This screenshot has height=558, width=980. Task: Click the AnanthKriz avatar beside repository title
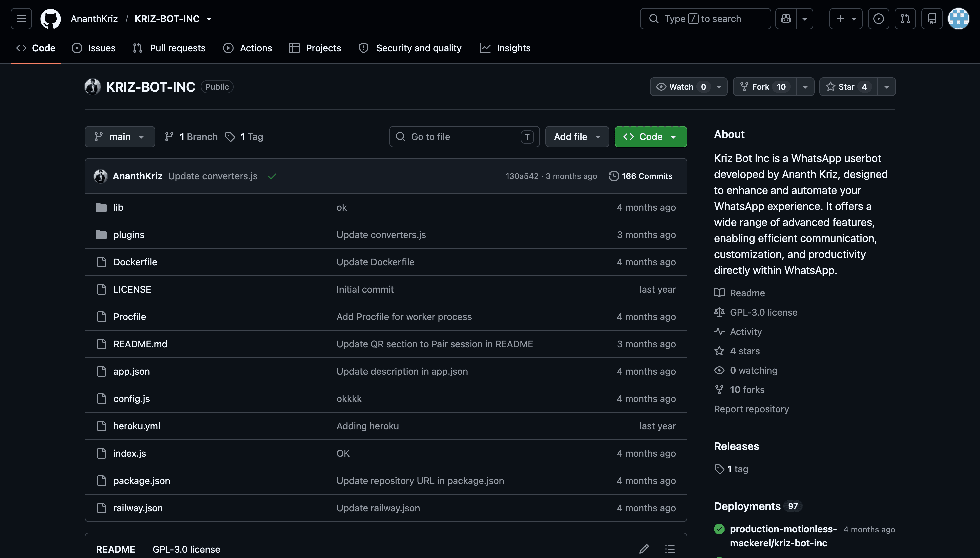point(92,87)
